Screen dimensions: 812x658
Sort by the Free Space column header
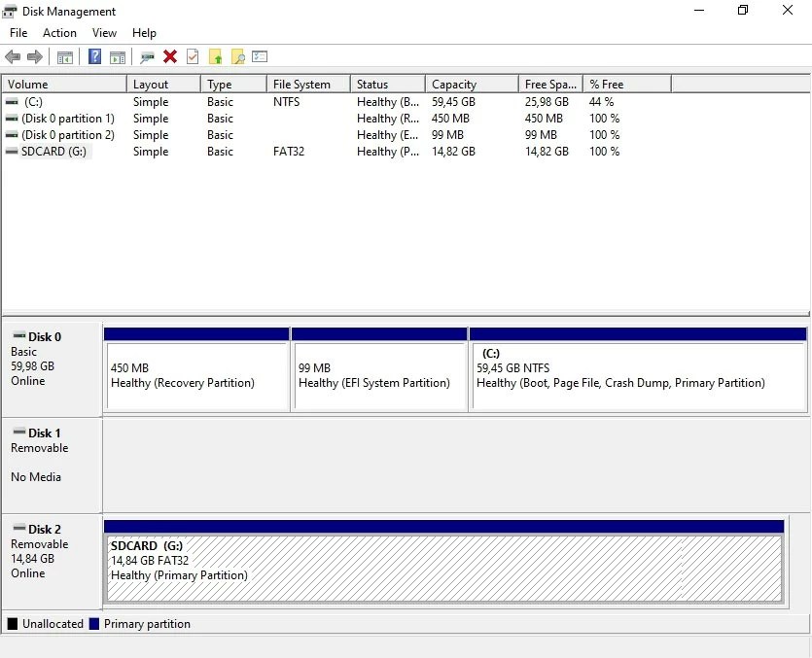551,84
